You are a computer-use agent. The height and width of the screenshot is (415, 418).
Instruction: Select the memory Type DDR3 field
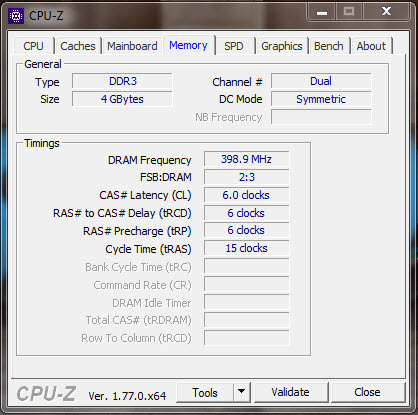click(x=122, y=81)
